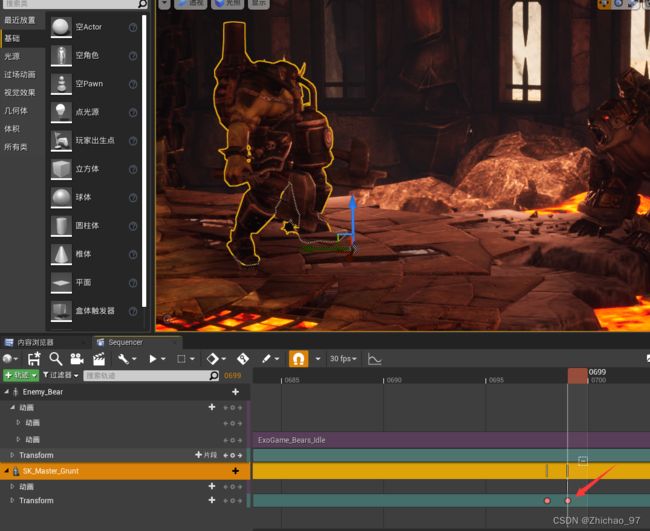This screenshot has height=531, width=650.
Task: Click the 空Pawn thumbnail icon
Action: [x=61, y=84]
